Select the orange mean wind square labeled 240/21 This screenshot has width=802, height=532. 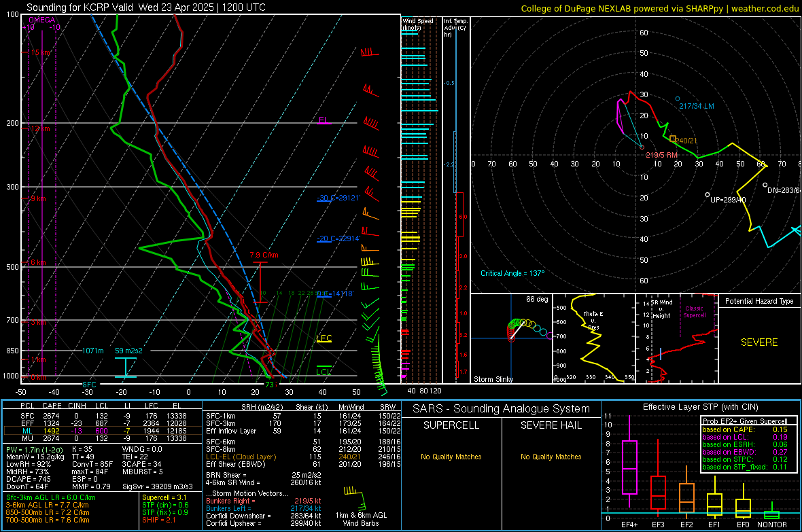pos(673,139)
